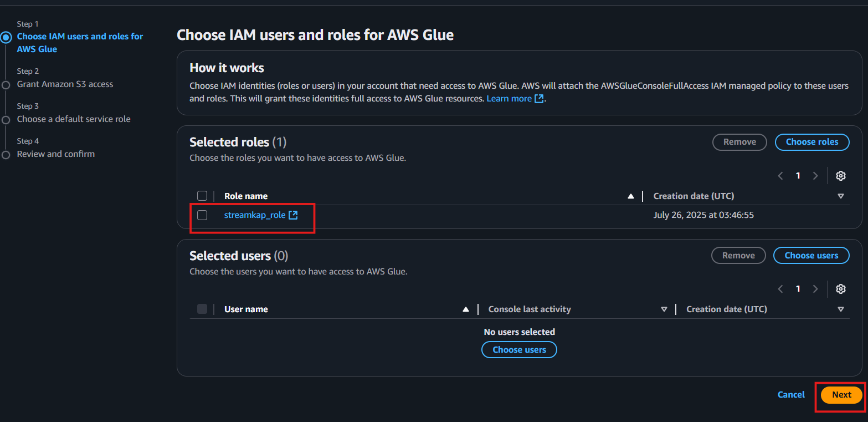Image resolution: width=868 pixels, height=422 pixels.
Task: Click No users selected text
Action: coord(520,332)
